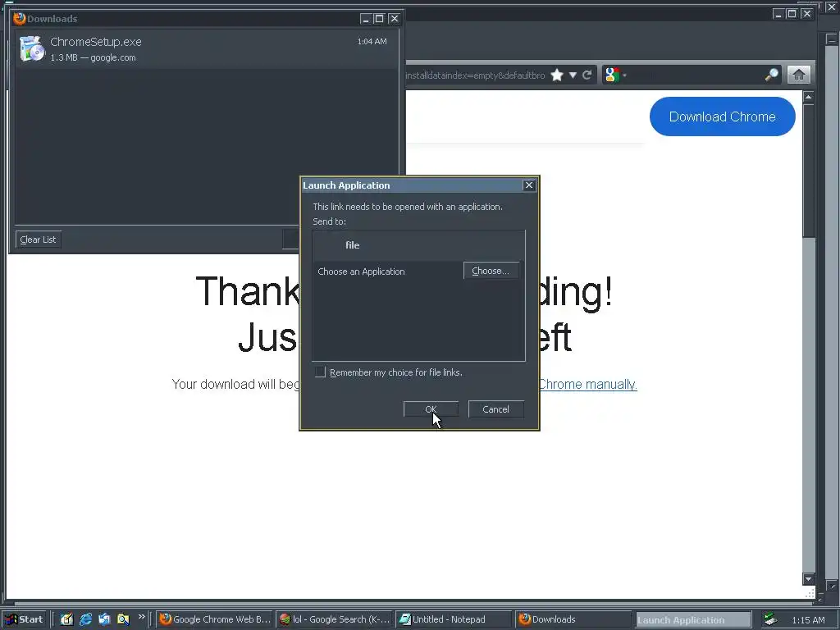
Task: Click the Download Chrome button
Action: click(x=722, y=116)
